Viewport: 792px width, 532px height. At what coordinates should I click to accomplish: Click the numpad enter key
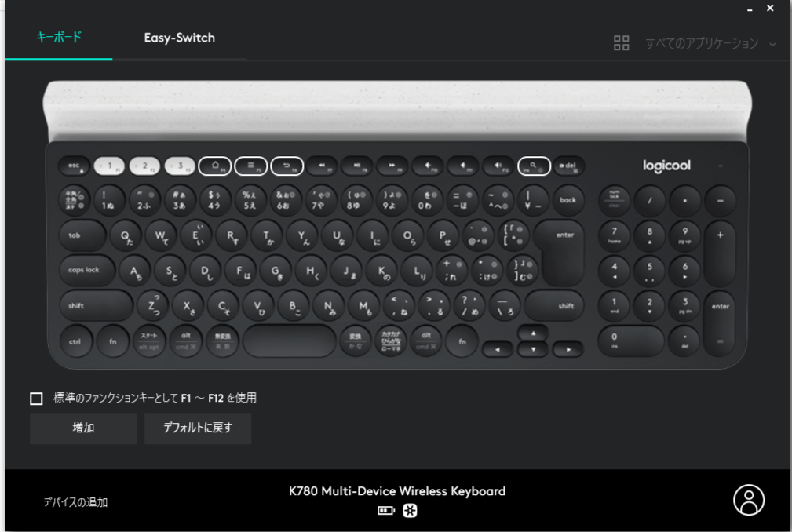721,324
